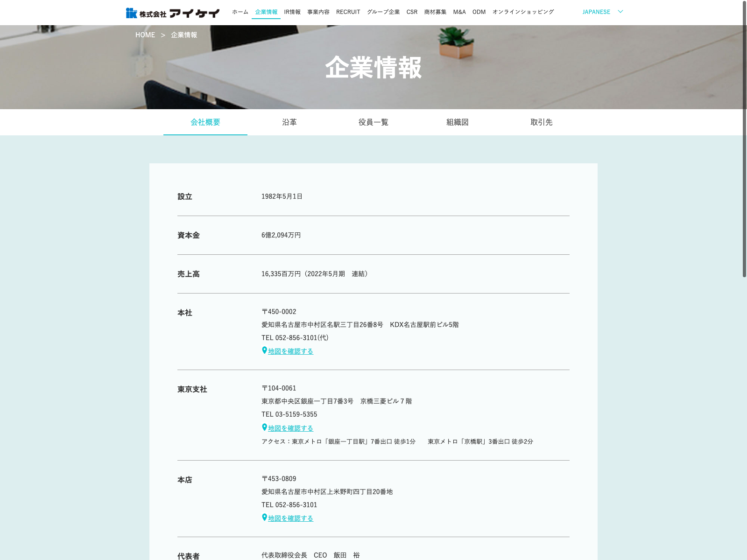Switch to the 沿革 tab
The image size is (747, 560).
click(289, 122)
